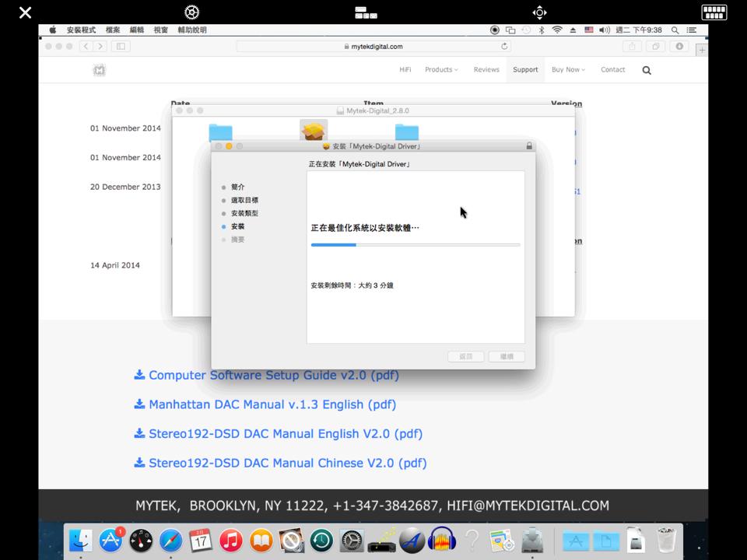Switch to the Support nav tab
This screenshot has width=747, height=560.
525,69
